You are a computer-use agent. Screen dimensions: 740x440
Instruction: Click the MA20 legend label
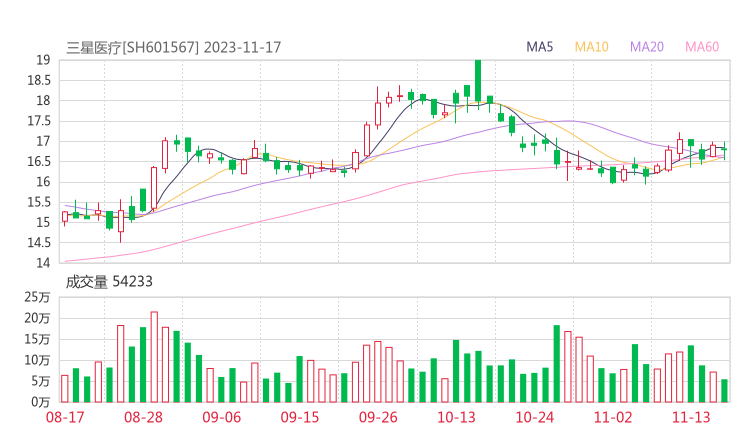(x=647, y=47)
